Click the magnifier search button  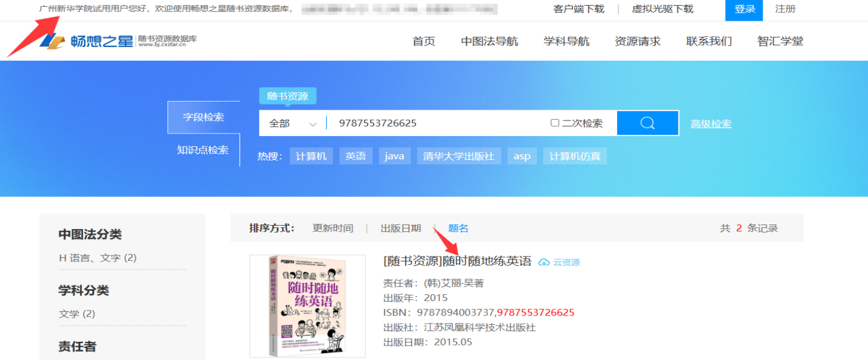(x=647, y=123)
